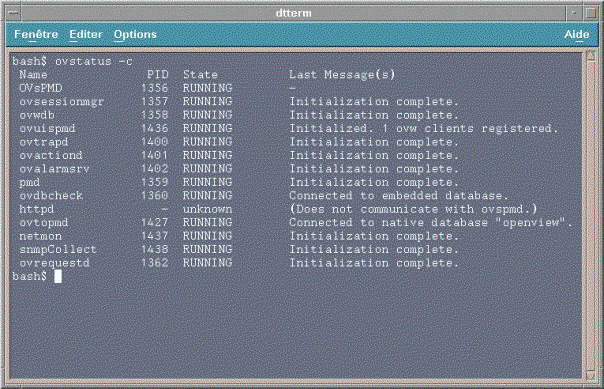Image resolution: width=604 pixels, height=389 pixels.
Task: Click the 'PID' column header
Action: [x=158, y=74]
